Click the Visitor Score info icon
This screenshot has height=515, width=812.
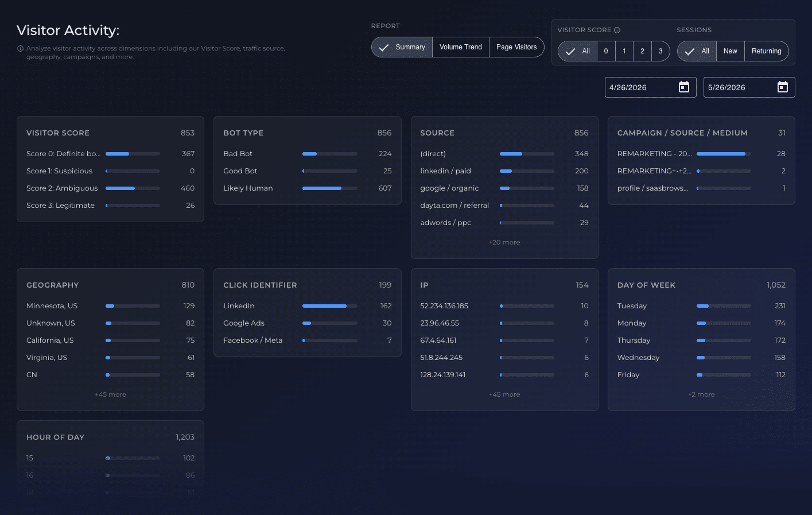click(617, 30)
